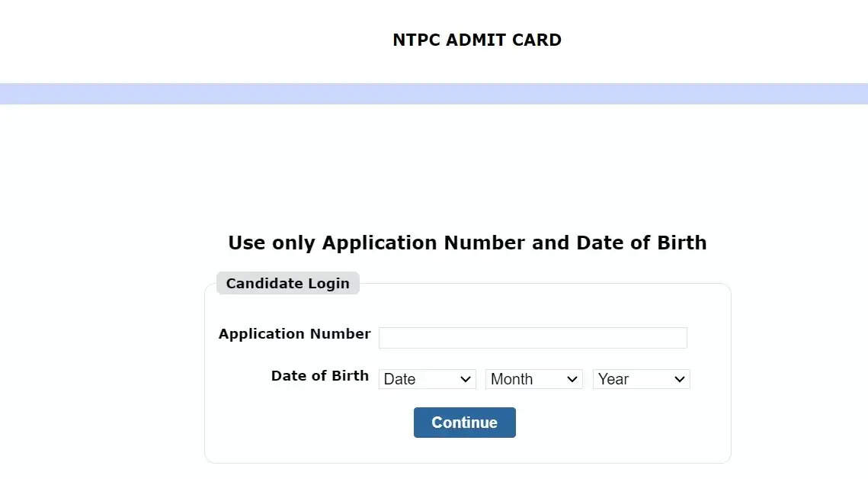Image resolution: width=868 pixels, height=479 pixels.
Task: Click the 'Date of Birth' field label
Action: 319,376
